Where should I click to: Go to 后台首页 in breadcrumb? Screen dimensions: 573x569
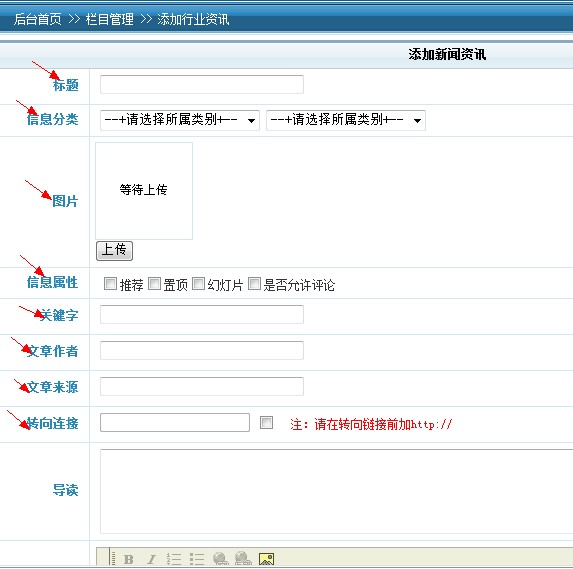[38, 19]
